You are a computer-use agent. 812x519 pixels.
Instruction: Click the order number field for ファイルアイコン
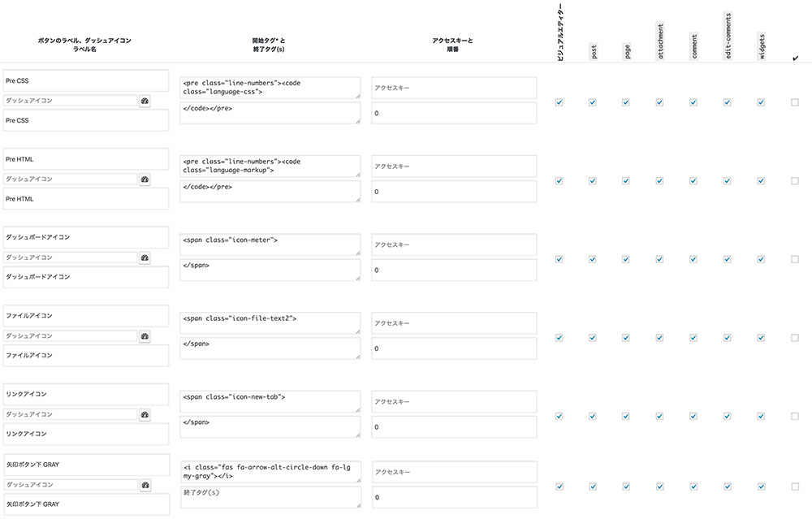(454, 348)
